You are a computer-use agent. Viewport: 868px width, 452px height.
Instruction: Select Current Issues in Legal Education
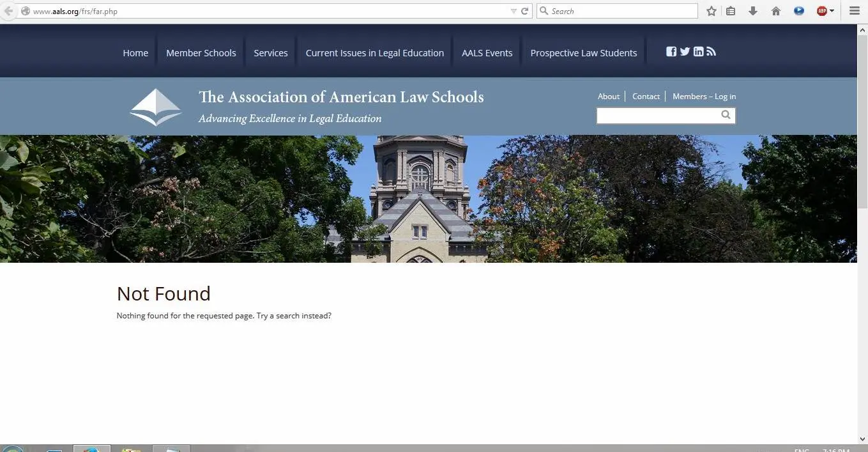pos(374,53)
